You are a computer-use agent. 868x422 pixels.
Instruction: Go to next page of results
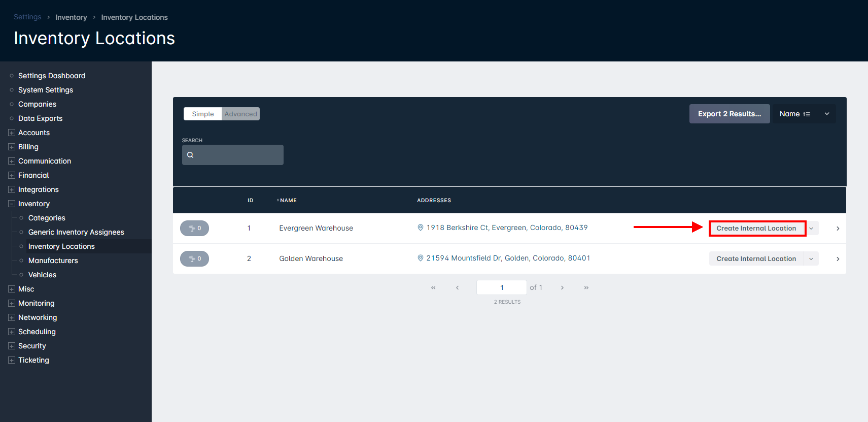click(562, 287)
